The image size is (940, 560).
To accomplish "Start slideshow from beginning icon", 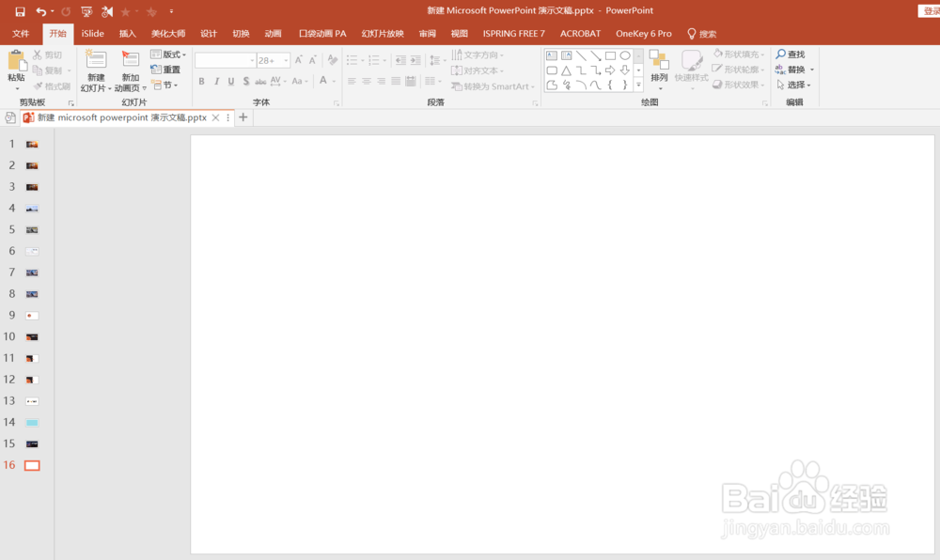I will tap(86, 11).
